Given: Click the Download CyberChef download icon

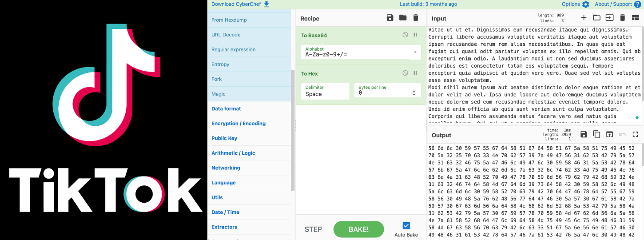Looking at the screenshot, I should [x=266, y=4].
